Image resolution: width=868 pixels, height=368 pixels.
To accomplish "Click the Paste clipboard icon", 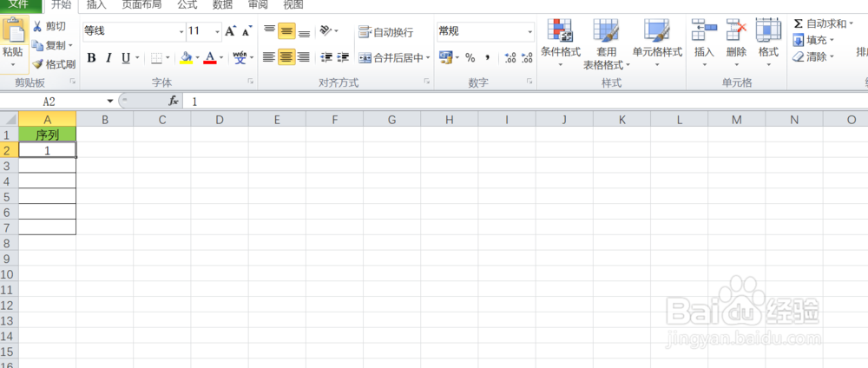I will pyautogui.click(x=13, y=31).
